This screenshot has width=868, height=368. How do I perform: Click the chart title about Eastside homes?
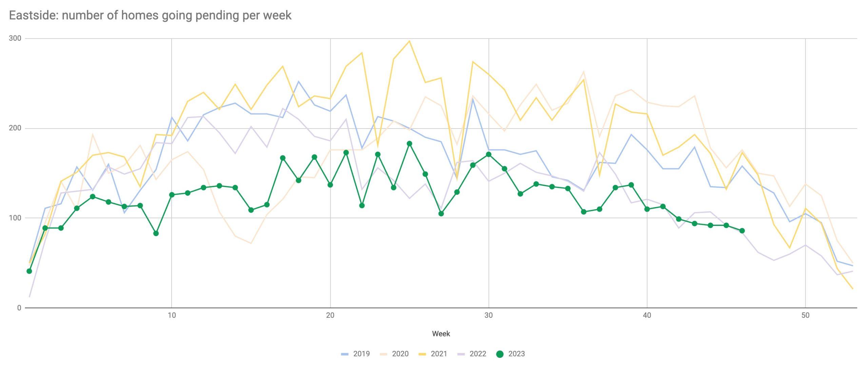click(150, 15)
